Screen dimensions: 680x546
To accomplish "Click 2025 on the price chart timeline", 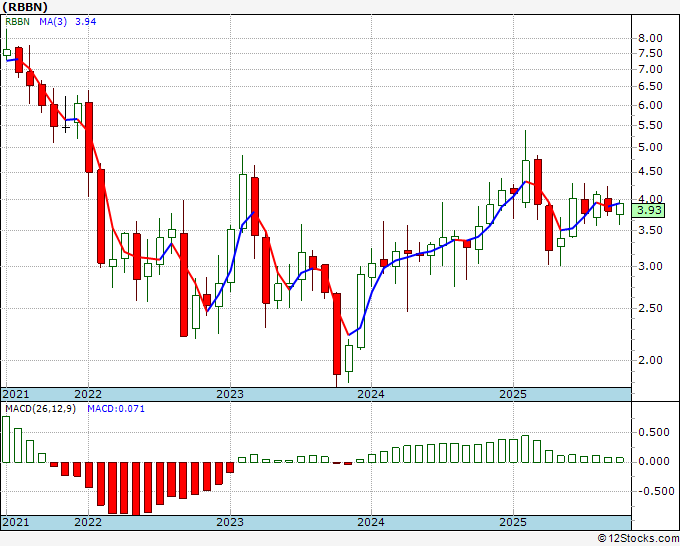I will pos(513,394).
